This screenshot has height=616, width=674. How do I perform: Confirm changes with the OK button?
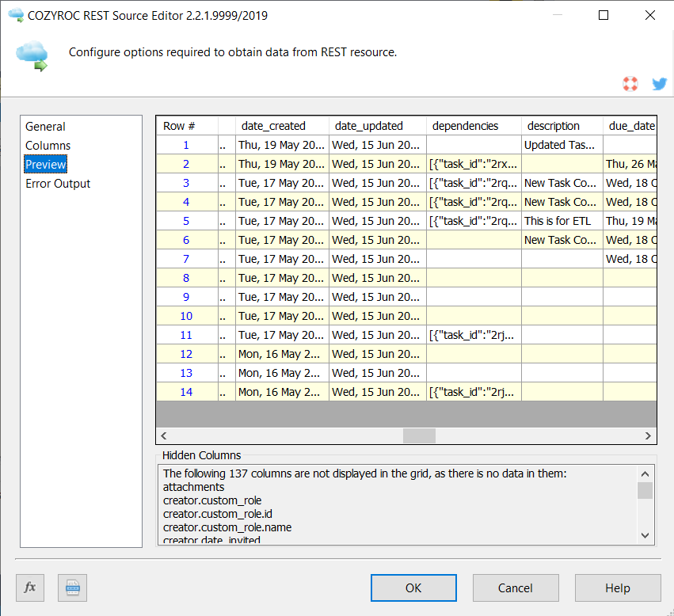click(x=413, y=587)
